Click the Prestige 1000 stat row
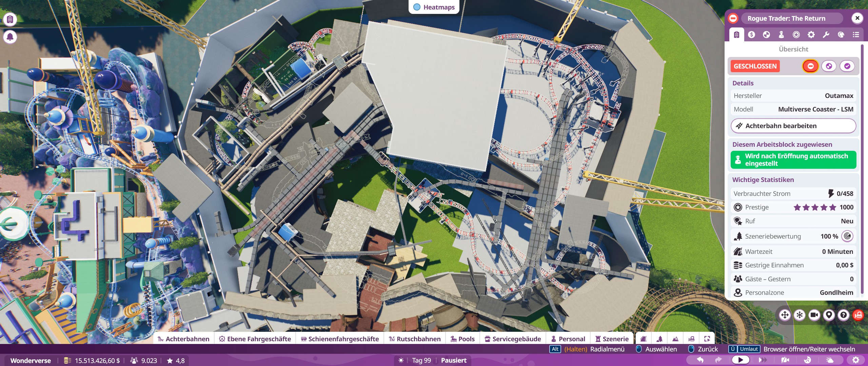The image size is (868, 366). coord(793,207)
